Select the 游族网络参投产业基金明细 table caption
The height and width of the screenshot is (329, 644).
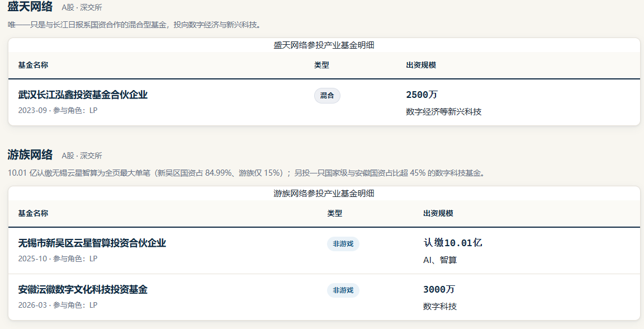pos(324,193)
